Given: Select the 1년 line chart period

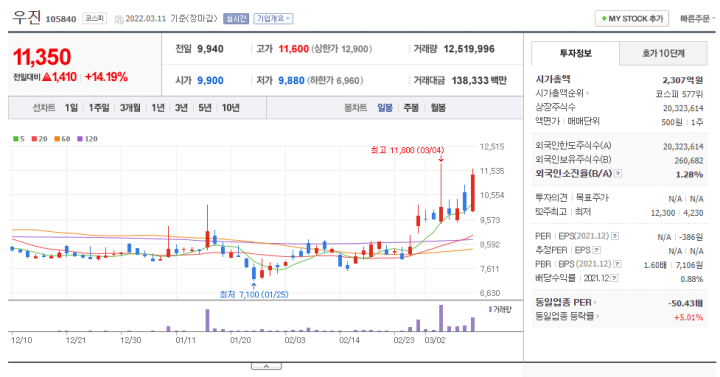Looking at the screenshot, I should [x=158, y=107].
